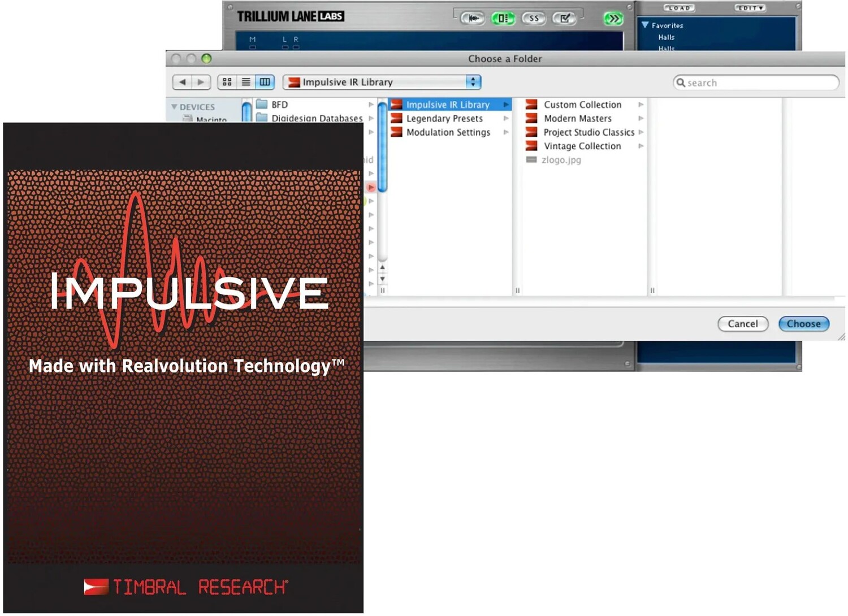Toggle the green lit button in plugin toolbar
This screenshot has width=848, height=616.
coord(503,18)
